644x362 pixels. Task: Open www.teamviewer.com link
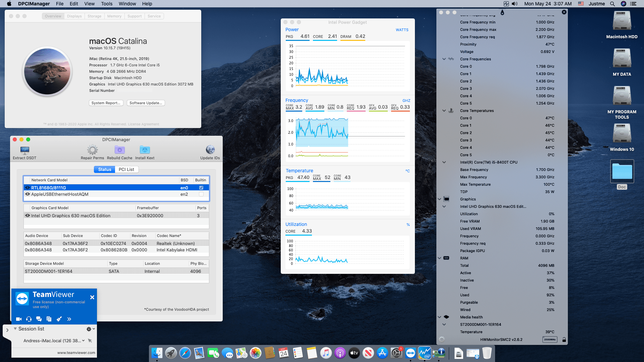click(x=76, y=353)
